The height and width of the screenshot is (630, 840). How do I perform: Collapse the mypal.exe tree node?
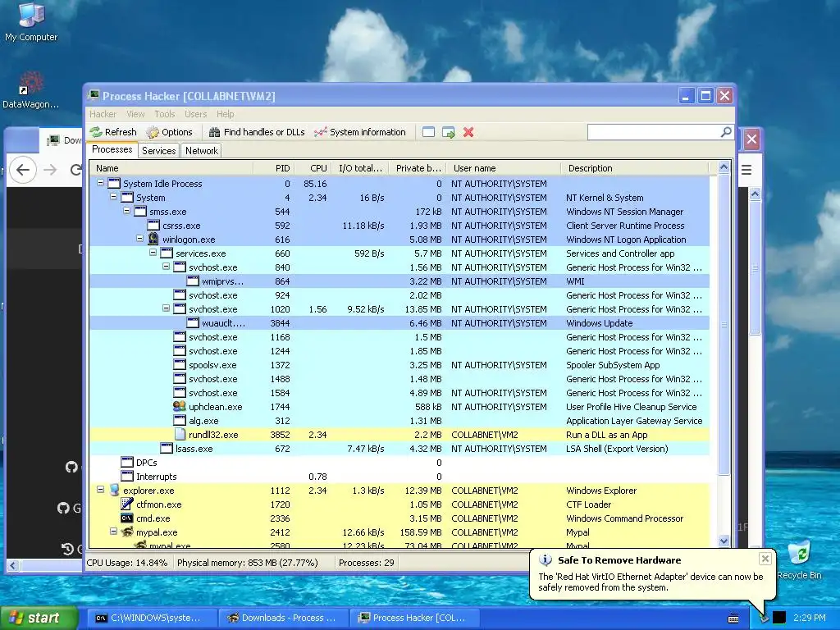coord(113,531)
